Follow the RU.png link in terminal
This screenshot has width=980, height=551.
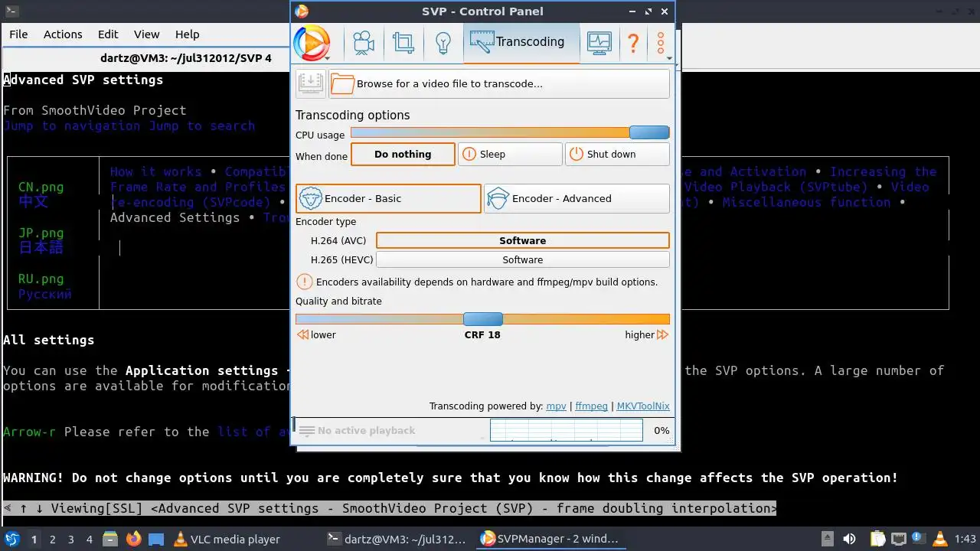(41, 279)
